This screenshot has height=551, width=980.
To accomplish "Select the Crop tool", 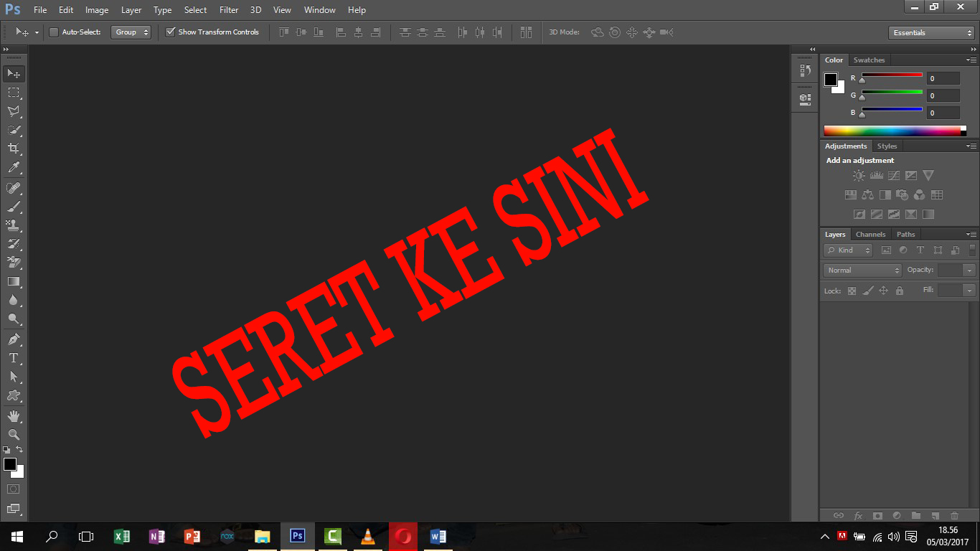I will [x=14, y=149].
